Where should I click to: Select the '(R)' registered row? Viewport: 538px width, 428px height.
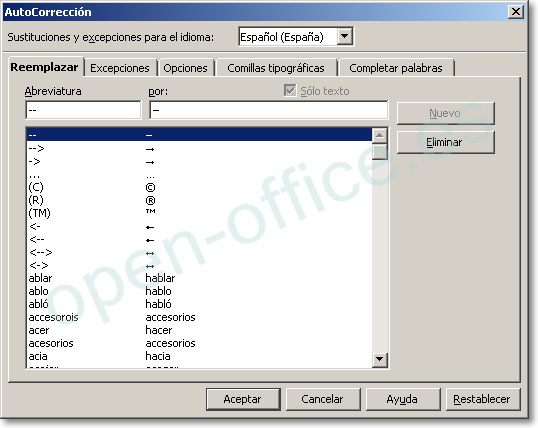point(199,200)
